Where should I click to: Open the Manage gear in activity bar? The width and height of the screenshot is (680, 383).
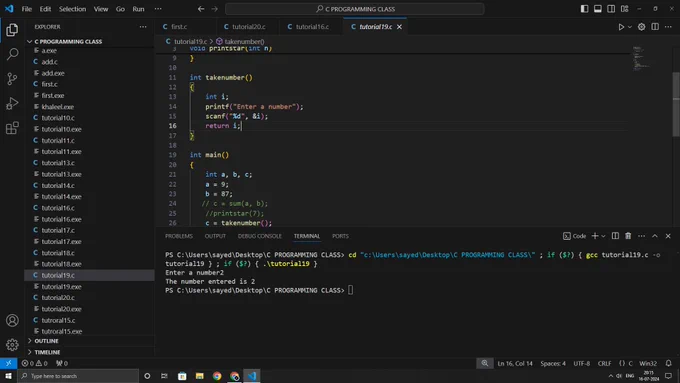pos(12,345)
